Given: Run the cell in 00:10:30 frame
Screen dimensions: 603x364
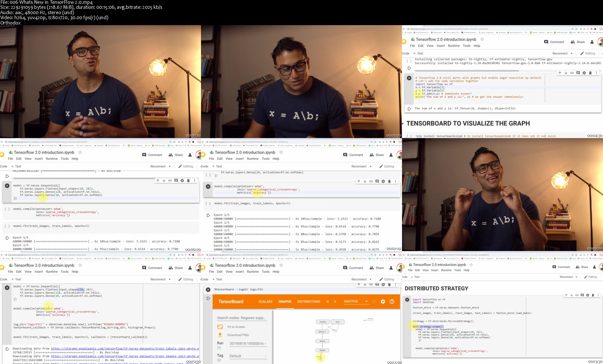Looking at the screenshot, I should pyautogui.click(x=7, y=288).
